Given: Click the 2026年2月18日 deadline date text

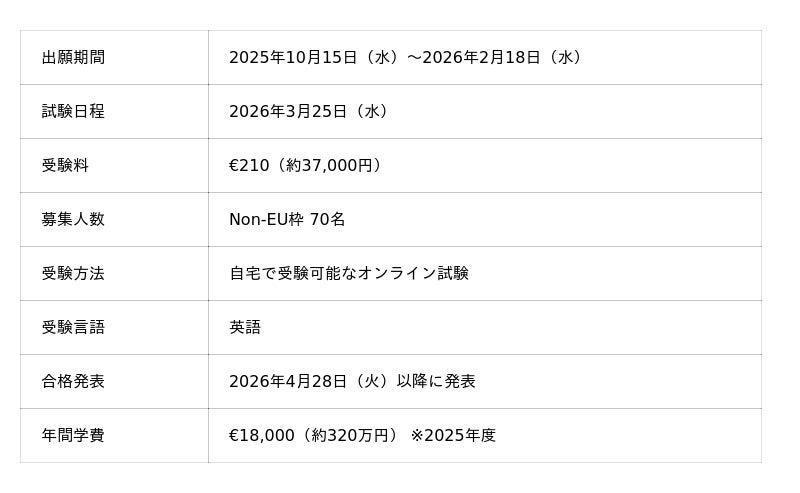Looking at the screenshot, I should pos(486,57).
